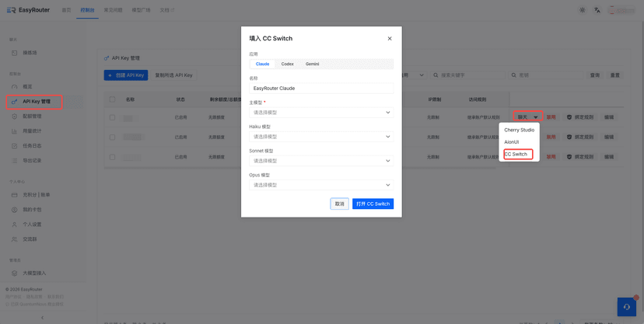Choose AionUI from the dropdown menu

(519, 142)
